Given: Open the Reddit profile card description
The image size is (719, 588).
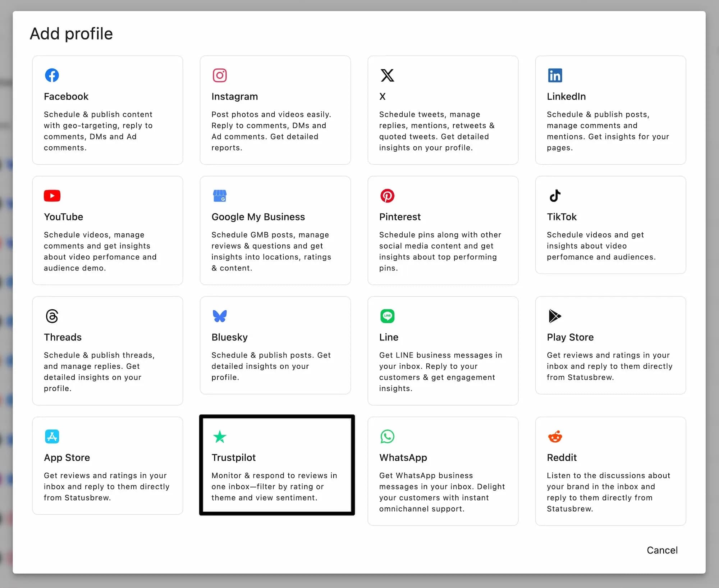Looking at the screenshot, I should (x=608, y=492).
